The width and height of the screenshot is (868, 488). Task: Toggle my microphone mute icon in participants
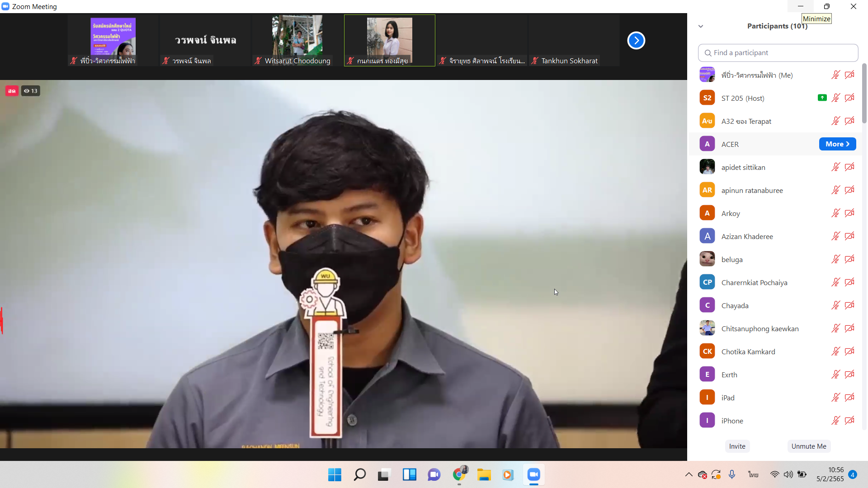tap(835, 75)
